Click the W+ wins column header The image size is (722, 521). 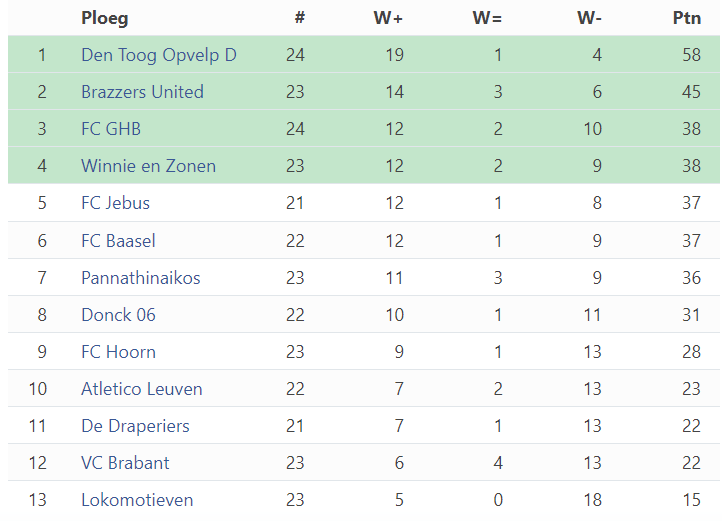point(388,18)
